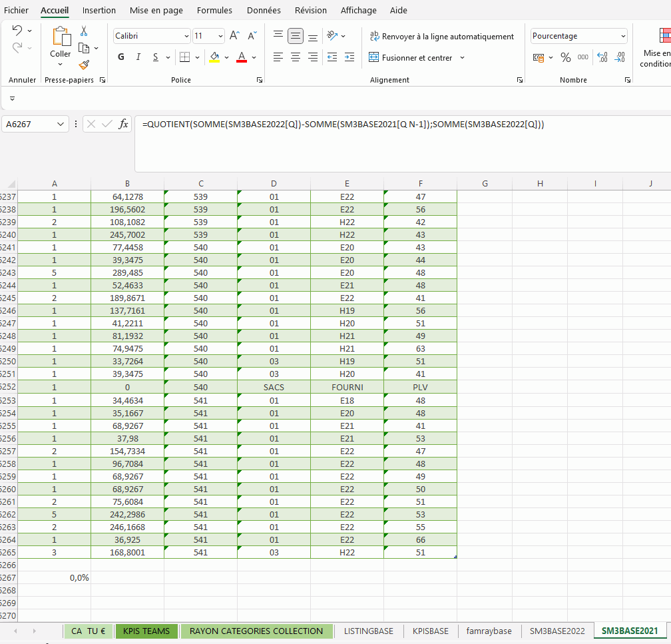This screenshot has height=644, width=671.
Task: Open the Name Box dropdown arrow
Action: 61,125
